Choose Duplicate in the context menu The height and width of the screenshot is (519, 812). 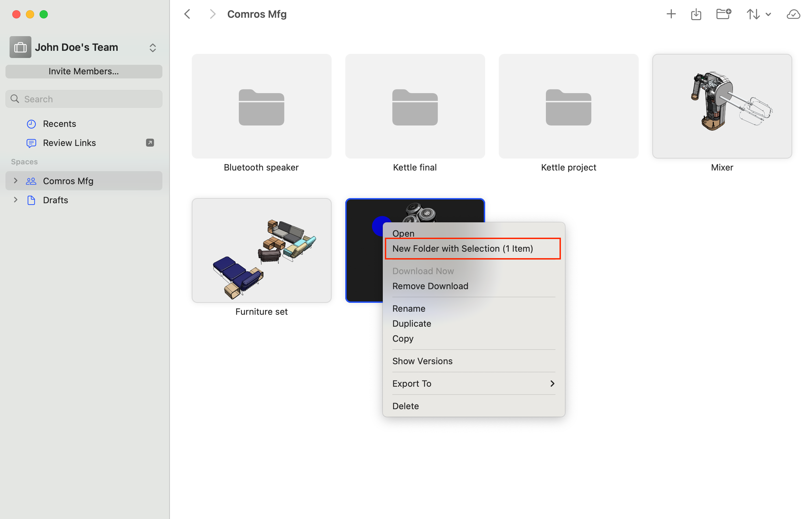474,324
